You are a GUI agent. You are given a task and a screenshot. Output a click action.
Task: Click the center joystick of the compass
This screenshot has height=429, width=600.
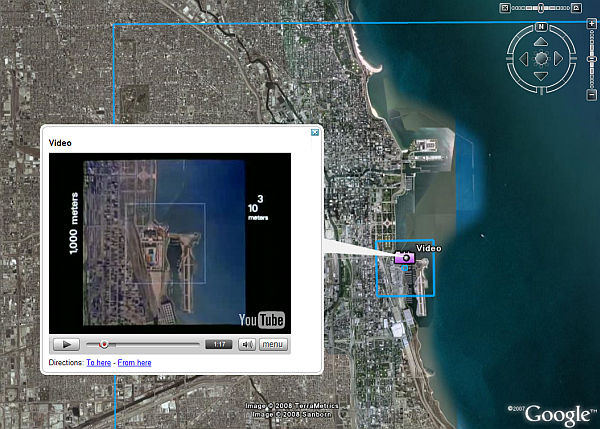541,59
